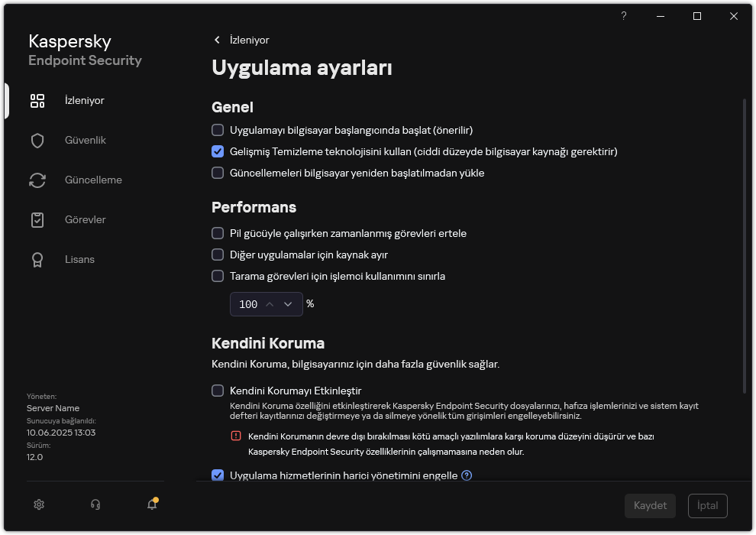
Task: Open the Güncelleme update icon
Action: [37, 180]
